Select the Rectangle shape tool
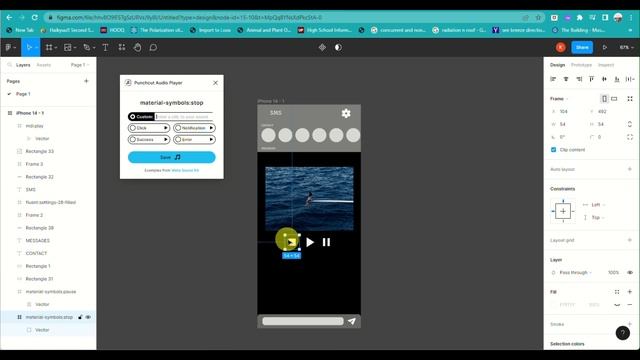This screenshot has width=640, height=360. 68,47
